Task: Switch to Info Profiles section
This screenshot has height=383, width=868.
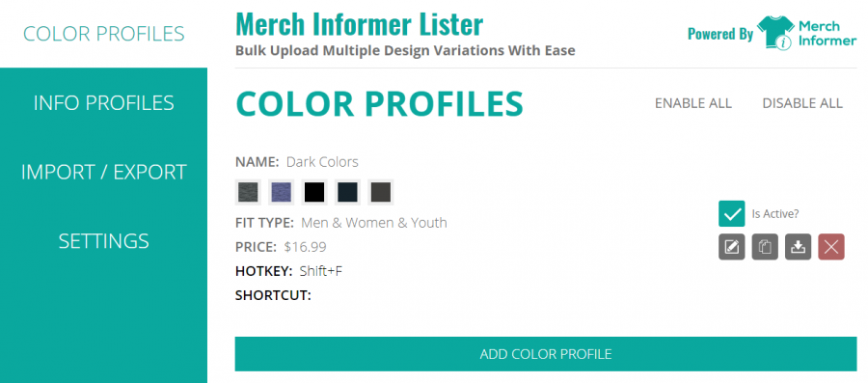Action: pos(103,102)
